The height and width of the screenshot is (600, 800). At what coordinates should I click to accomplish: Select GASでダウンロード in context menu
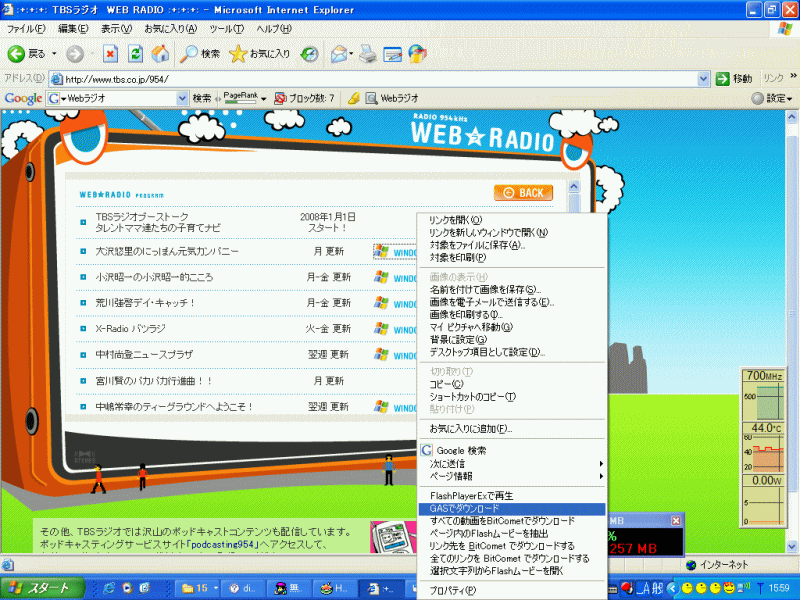(x=511, y=509)
